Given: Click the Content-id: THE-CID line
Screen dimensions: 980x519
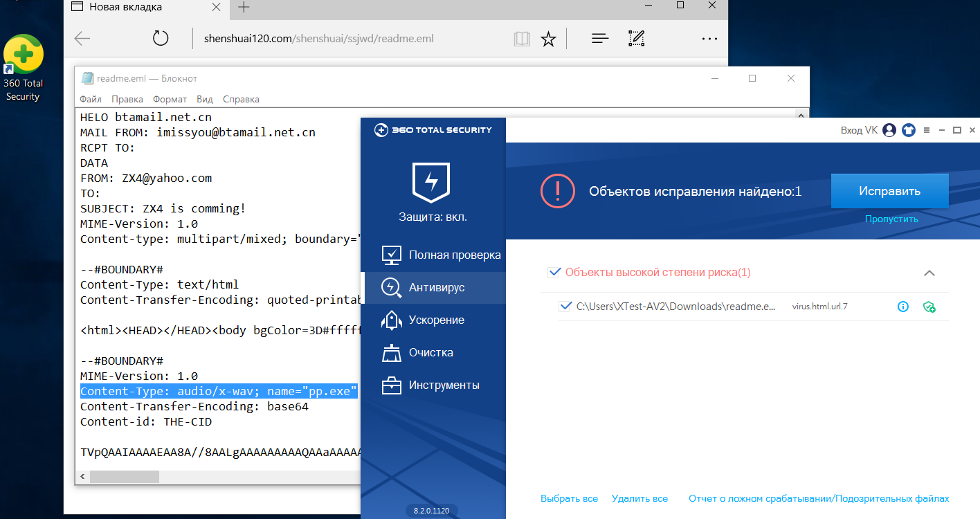Looking at the screenshot, I should tap(146, 422).
